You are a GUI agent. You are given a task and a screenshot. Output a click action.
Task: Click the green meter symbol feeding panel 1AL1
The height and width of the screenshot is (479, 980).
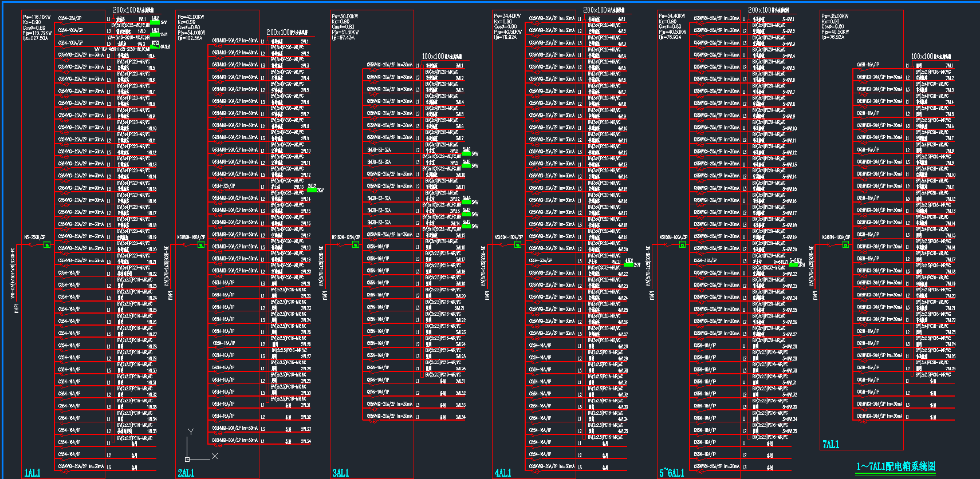[47, 245]
